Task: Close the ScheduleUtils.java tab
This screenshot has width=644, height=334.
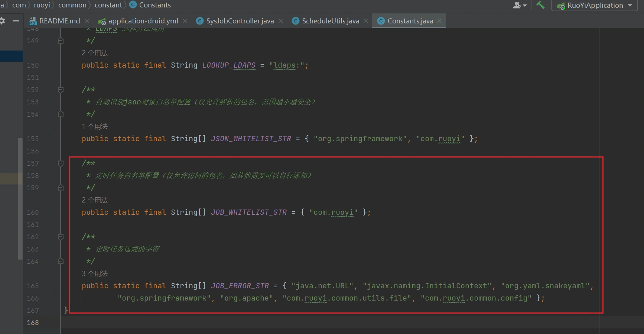Action: [x=366, y=21]
